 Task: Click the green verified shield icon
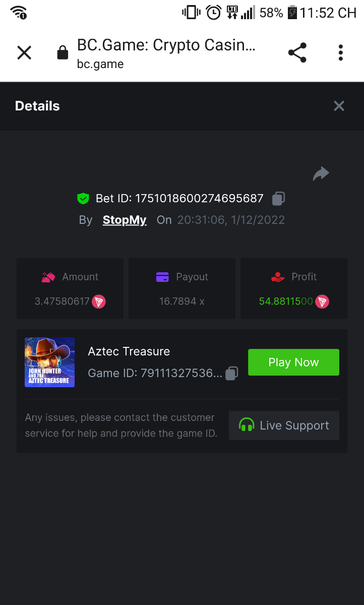[x=83, y=199]
